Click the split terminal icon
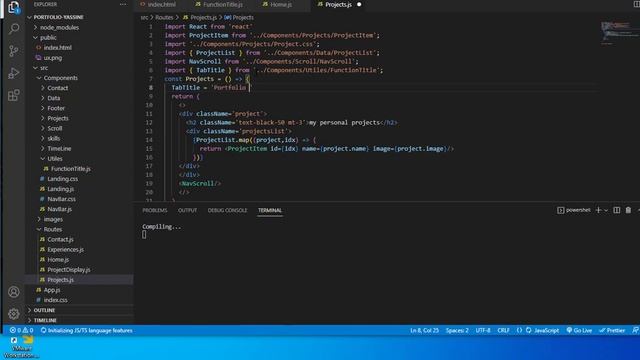The width and height of the screenshot is (640, 360). [617, 210]
